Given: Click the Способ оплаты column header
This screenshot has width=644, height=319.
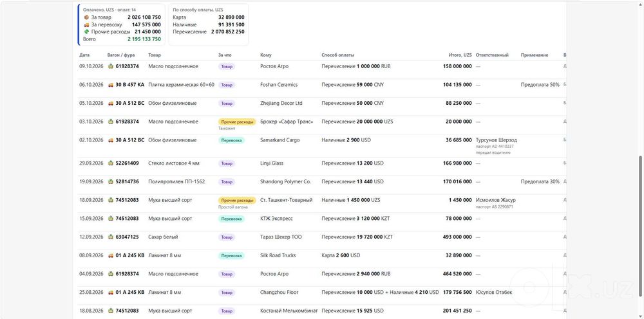Looking at the screenshot, I should click(x=337, y=55).
